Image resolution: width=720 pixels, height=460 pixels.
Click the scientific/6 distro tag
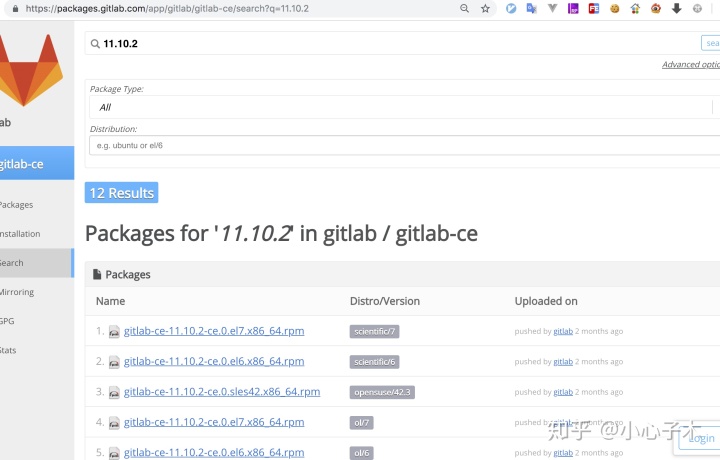pyautogui.click(x=374, y=362)
